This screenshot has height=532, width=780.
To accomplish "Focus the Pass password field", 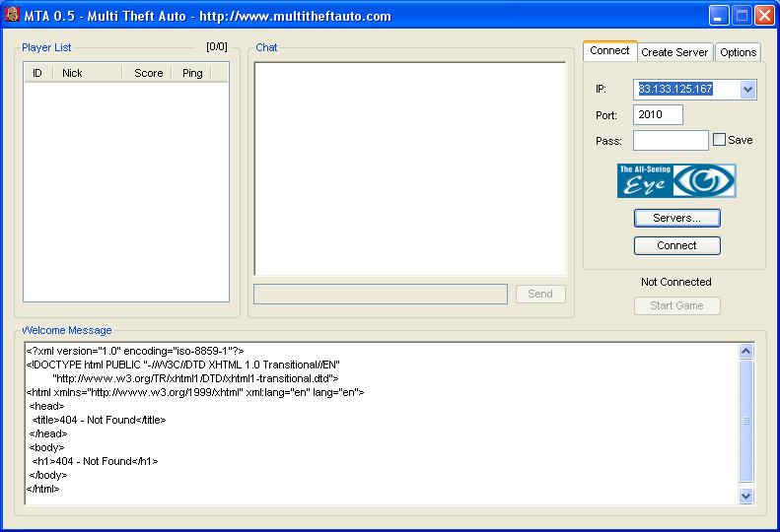I will [671, 140].
